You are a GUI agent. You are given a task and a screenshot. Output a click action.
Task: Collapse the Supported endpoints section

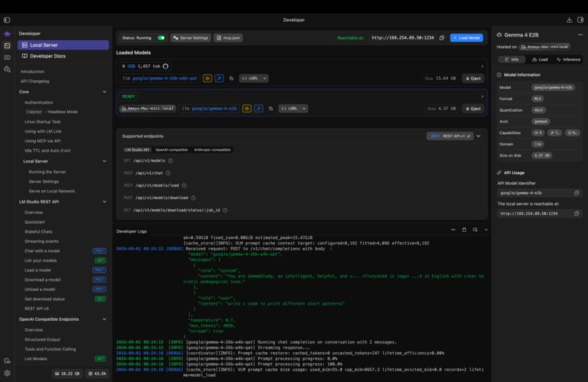pyautogui.click(x=479, y=136)
